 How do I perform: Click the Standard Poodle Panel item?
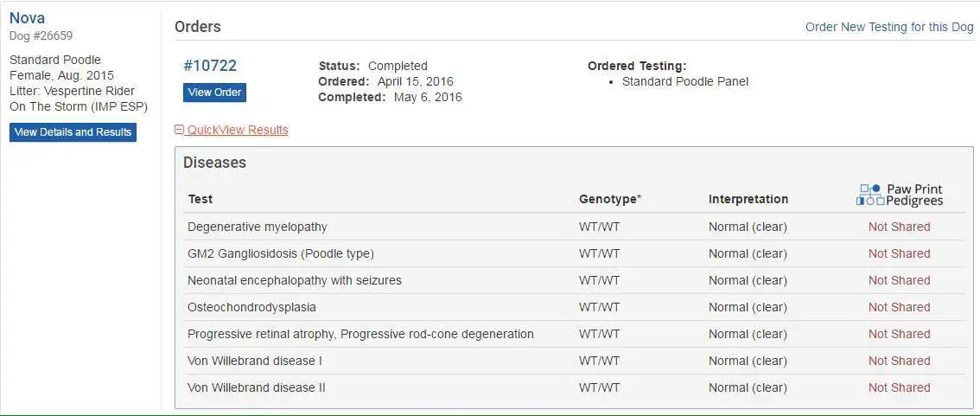(x=685, y=82)
